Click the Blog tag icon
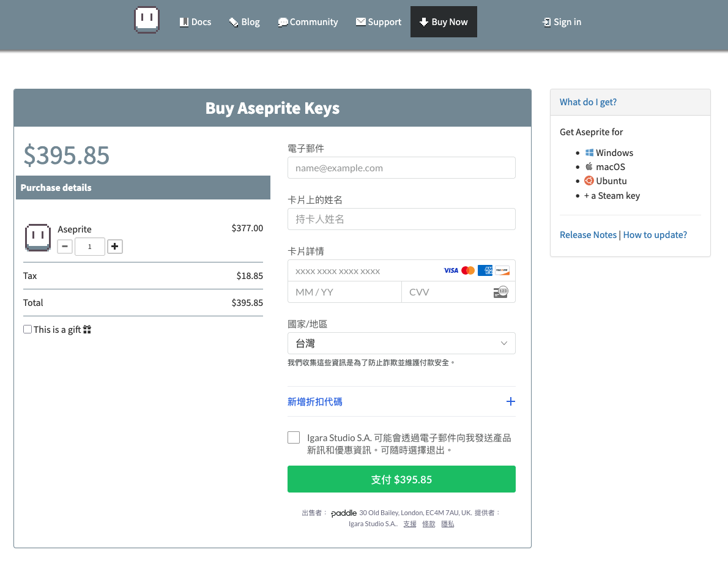728x569 pixels. (234, 22)
